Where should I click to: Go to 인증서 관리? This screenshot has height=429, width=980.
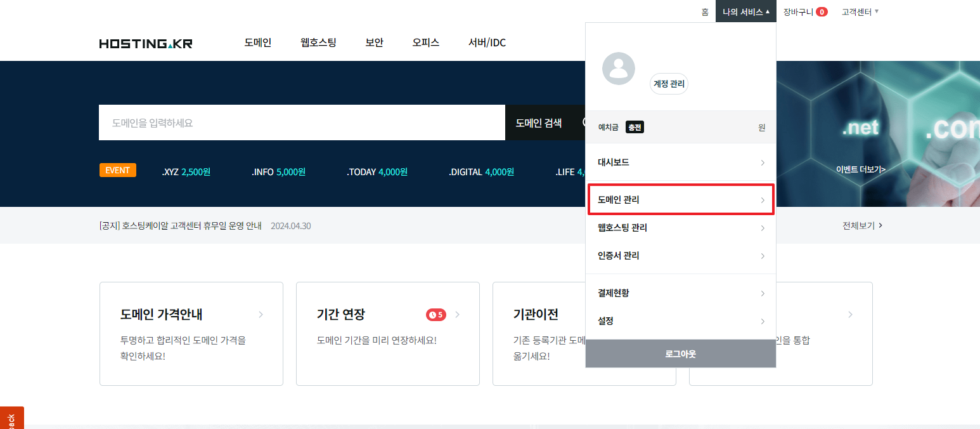pos(680,256)
